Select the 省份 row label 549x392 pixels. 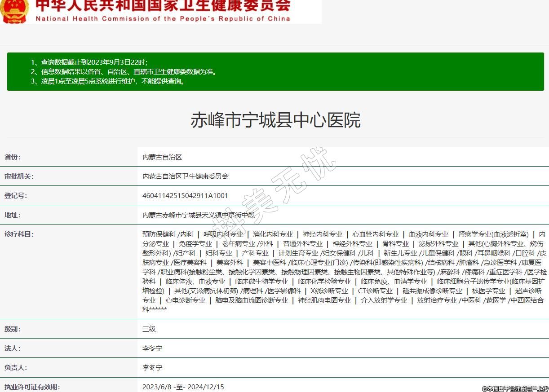(x=13, y=157)
